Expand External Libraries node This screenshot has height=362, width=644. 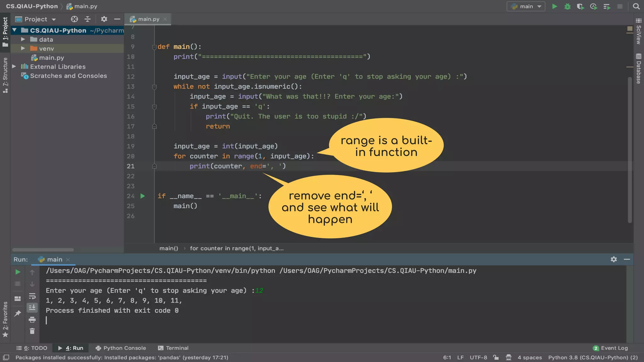click(x=14, y=66)
